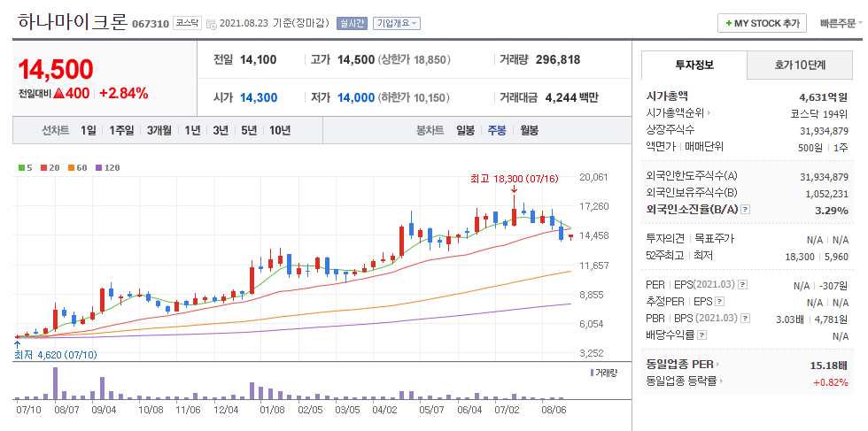
Task: Select the 5년 line chart period
Action: (249, 131)
